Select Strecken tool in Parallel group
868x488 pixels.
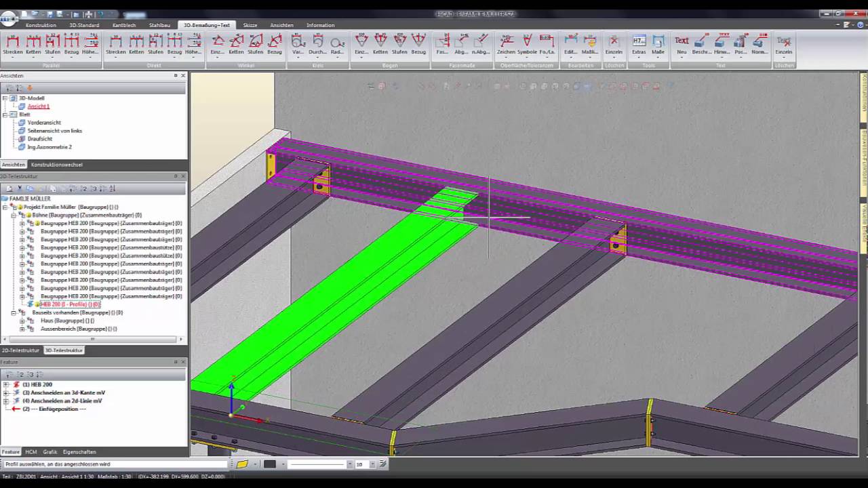pyautogui.click(x=13, y=45)
